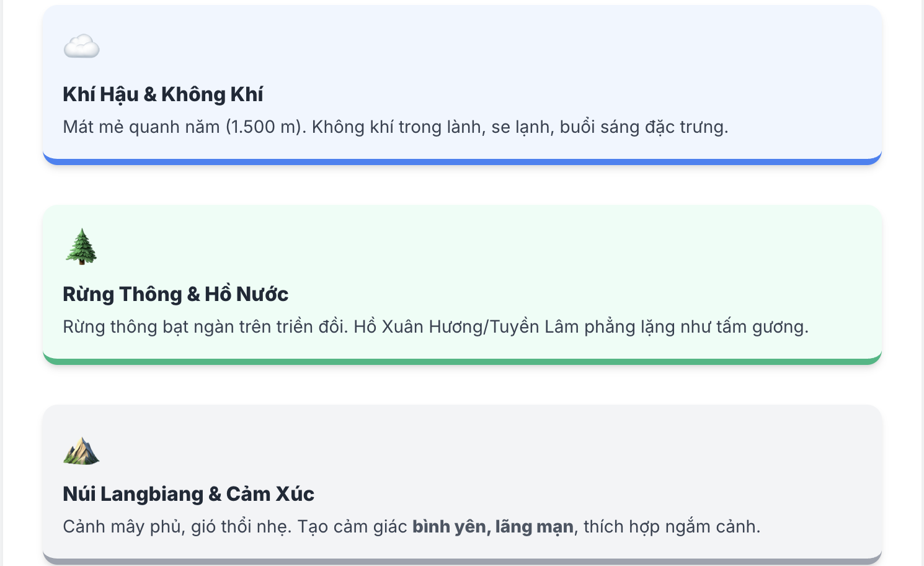This screenshot has width=924, height=566.
Task: Click the phrase 'phẳng lặng như tấm gương'
Action: pos(696,326)
